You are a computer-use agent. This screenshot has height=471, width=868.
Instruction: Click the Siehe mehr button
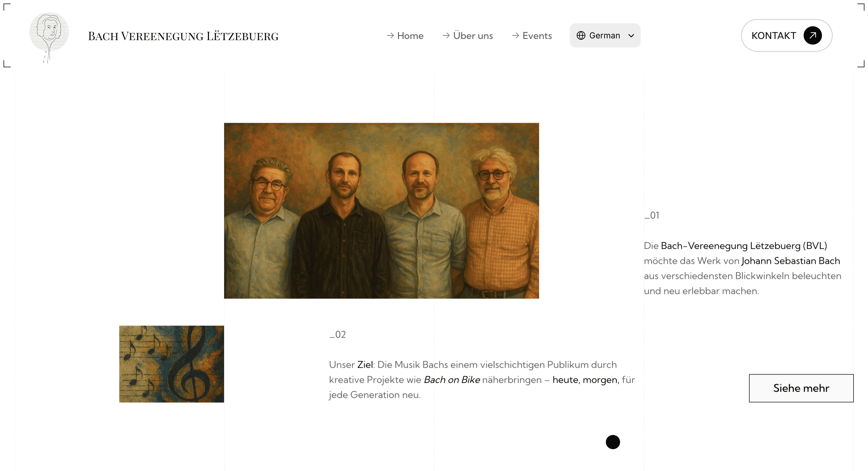pos(801,388)
